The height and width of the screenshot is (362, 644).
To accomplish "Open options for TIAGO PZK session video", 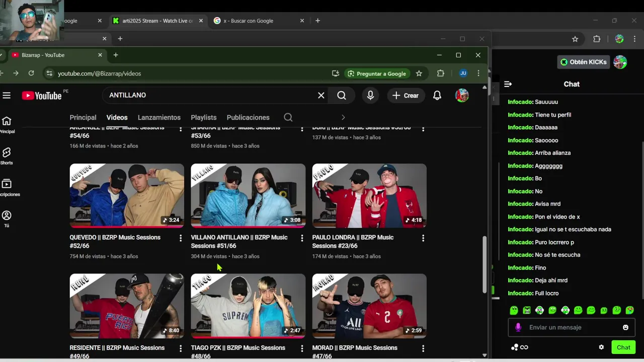I will (302, 348).
